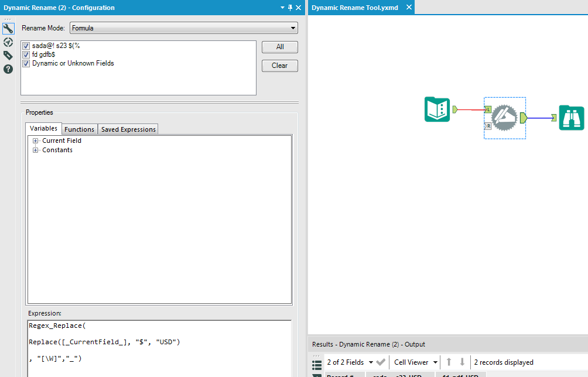This screenshot has height=377, width=588.
Task: Select the Input Data tool on canvas
Action: 437,109
